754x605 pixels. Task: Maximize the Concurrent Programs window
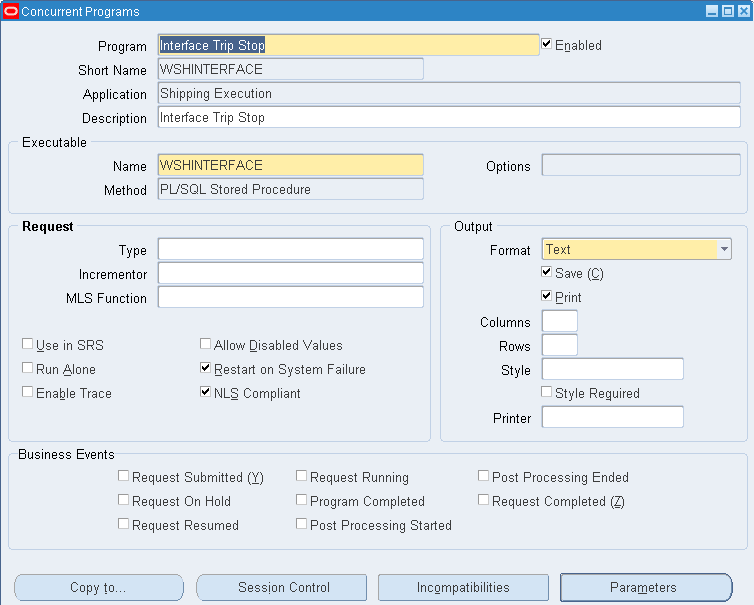click(728, 11)
